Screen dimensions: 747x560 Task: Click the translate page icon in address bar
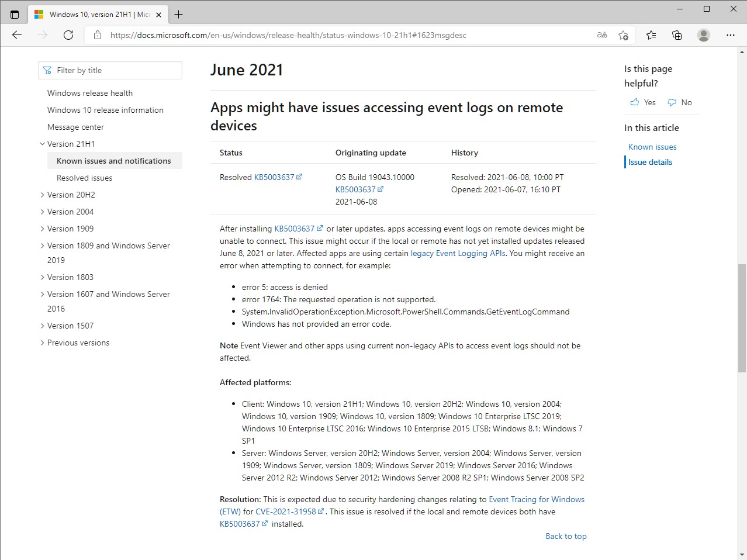(601, 35)
